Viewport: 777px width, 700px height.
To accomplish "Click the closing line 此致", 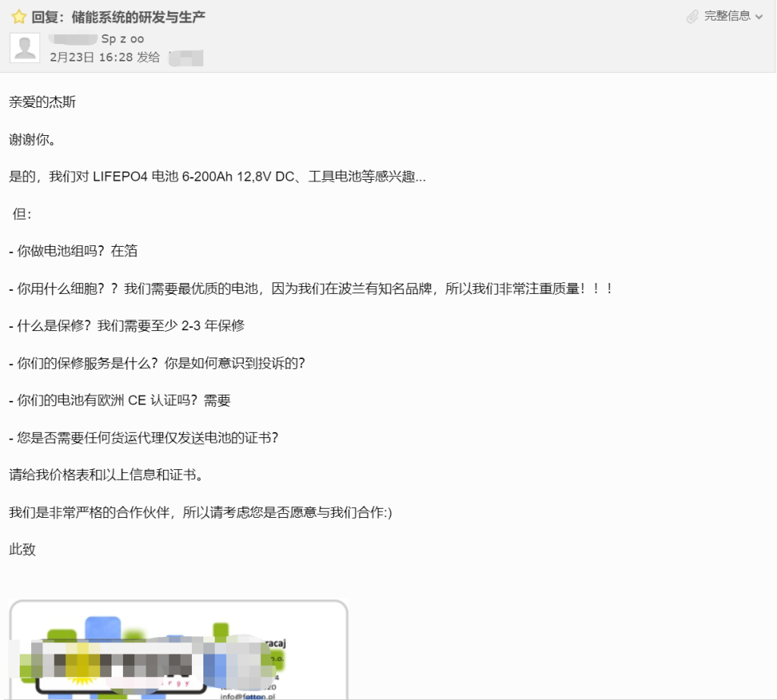I will pos(22,549).
